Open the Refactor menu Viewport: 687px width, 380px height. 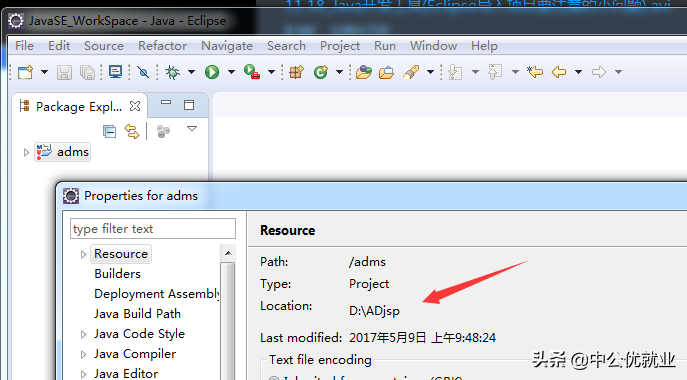(x=163, y=46)
